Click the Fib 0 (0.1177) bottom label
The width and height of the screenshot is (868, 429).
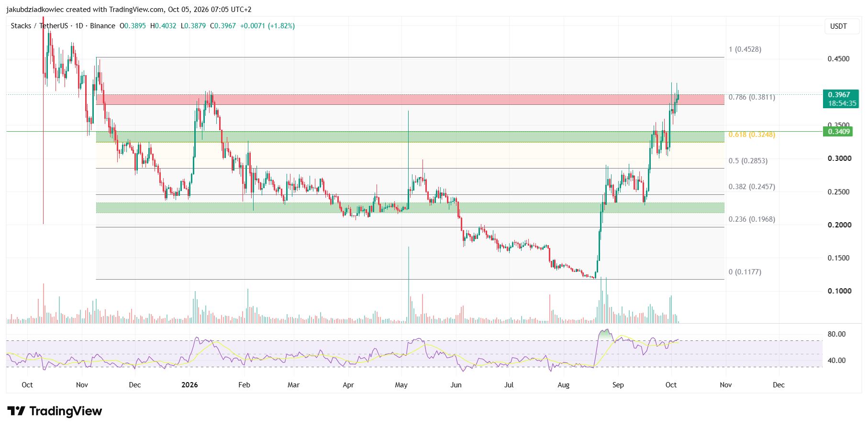coord(745,272)
